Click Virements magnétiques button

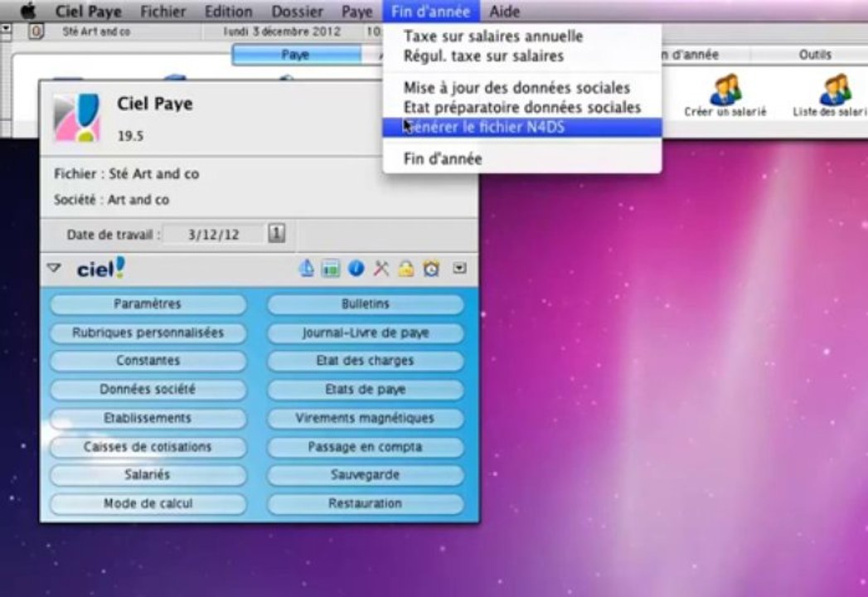pos(366,418)
